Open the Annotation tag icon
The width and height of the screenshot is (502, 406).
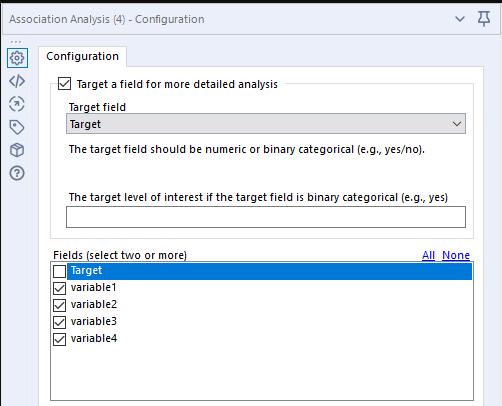[17, 127]
